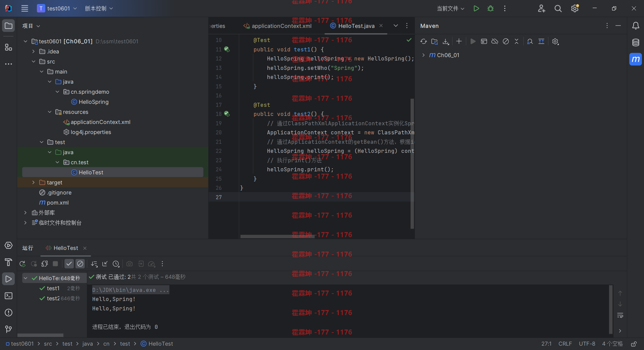The height and width of the screenshot is (350, 644).
Task: Download Maven sources and documentation
Action: point(446,41)
